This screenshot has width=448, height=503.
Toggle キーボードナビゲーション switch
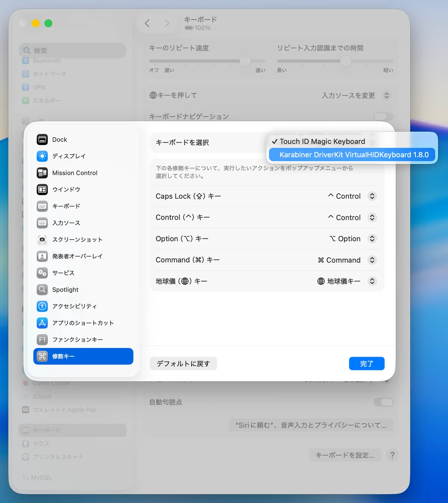[x=383, y=117]
